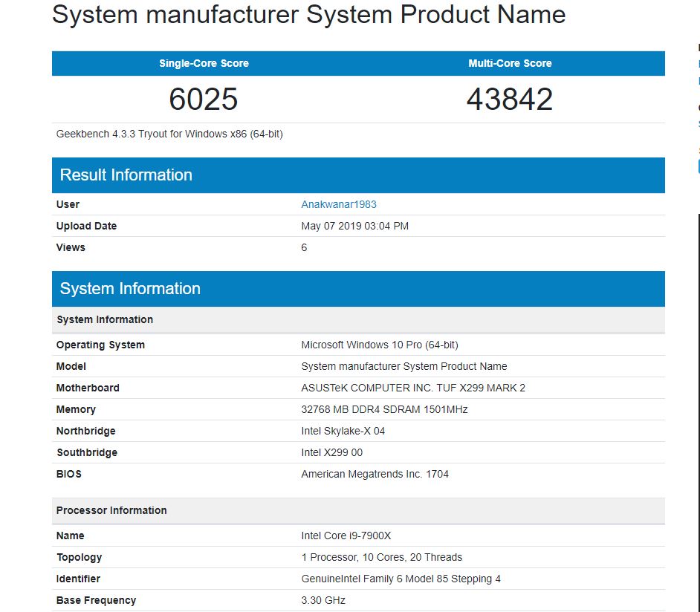
Task: Click the Views count value 6
Action: pyautogui.click(x=304, y=247)
